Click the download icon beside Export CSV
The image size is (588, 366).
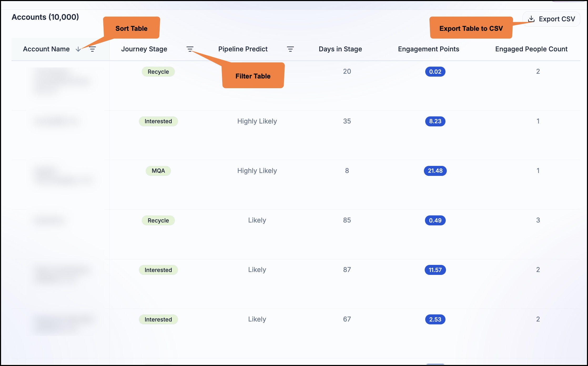pyautogui.click(x=531, y=19)
